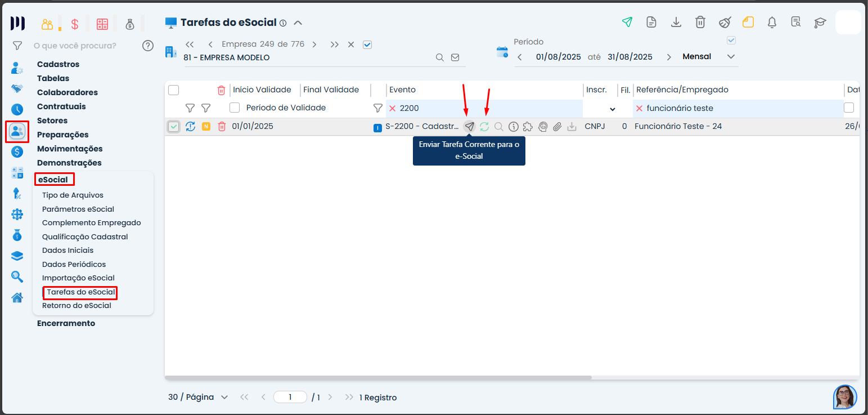Open Importação eSocial menu item
This screenshot has height=415, width=868.
click(78, 278)
